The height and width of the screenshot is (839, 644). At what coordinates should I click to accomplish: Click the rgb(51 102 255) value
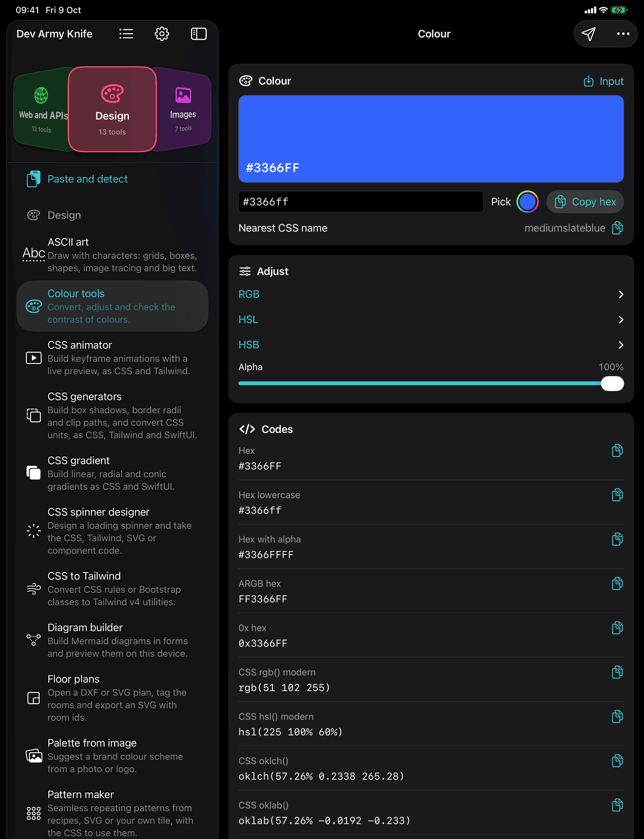pos(284,688)
